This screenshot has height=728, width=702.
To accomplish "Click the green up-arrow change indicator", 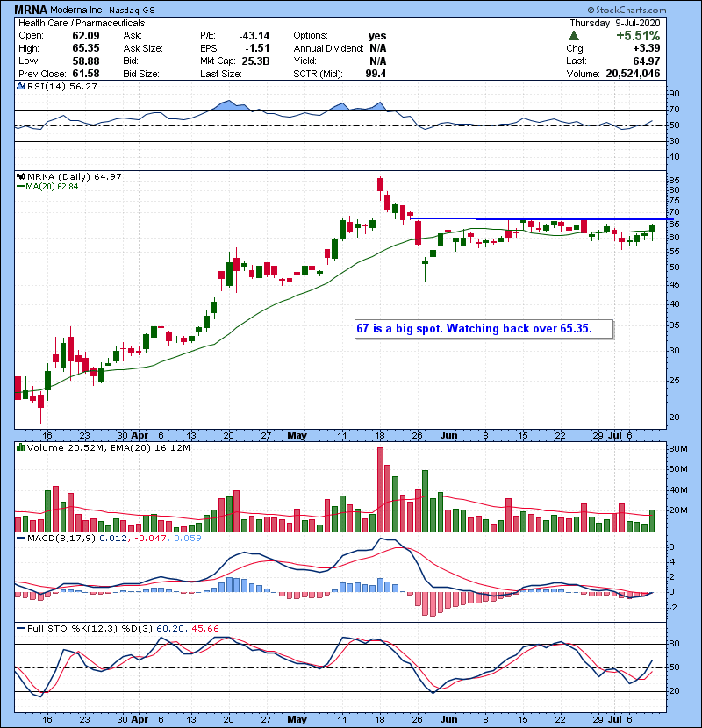I will 574,36.
